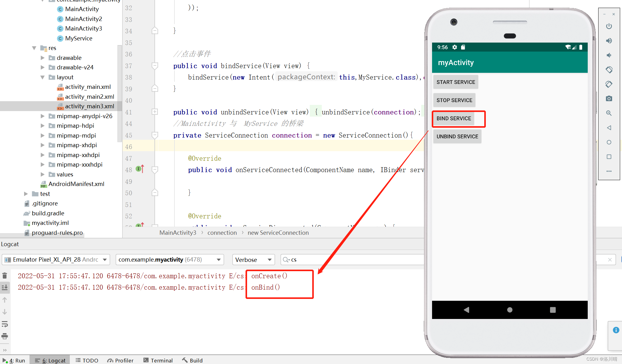Print the Logcat contents
Image resolution: width=622 pixels, height=364 pixels.
(5, 337)
